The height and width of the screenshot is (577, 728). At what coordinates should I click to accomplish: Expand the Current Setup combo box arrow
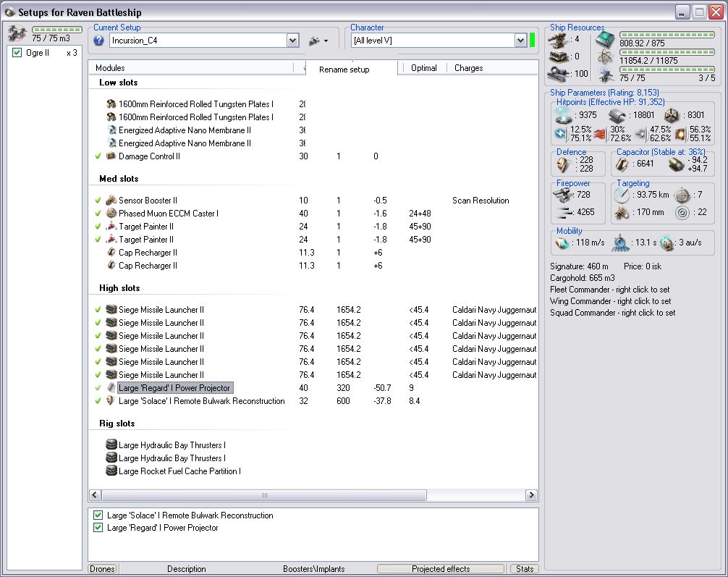[292, 41]
